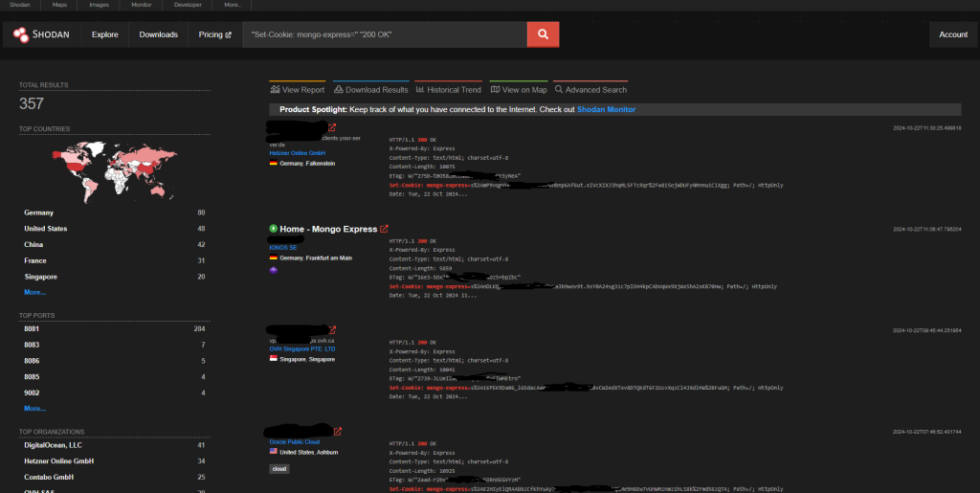The image size is (980, 493).
Task: Open external link icon of Hetzner result
Action: coord(332,127)
